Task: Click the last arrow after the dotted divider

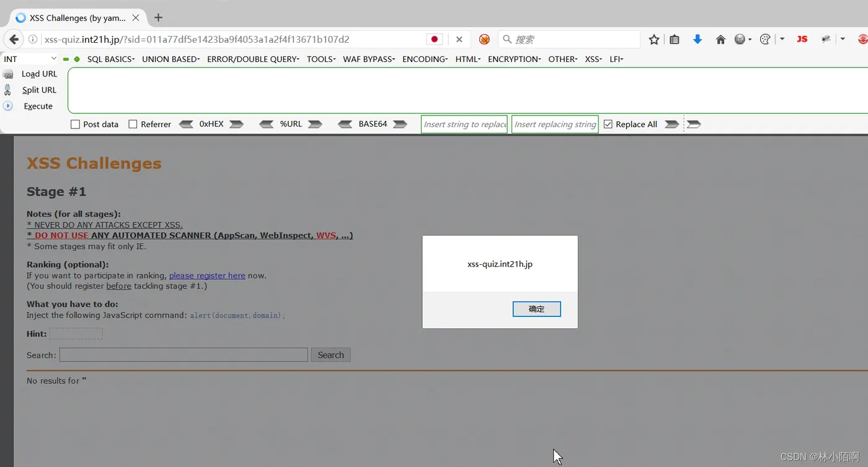Action: coord(694,124)
